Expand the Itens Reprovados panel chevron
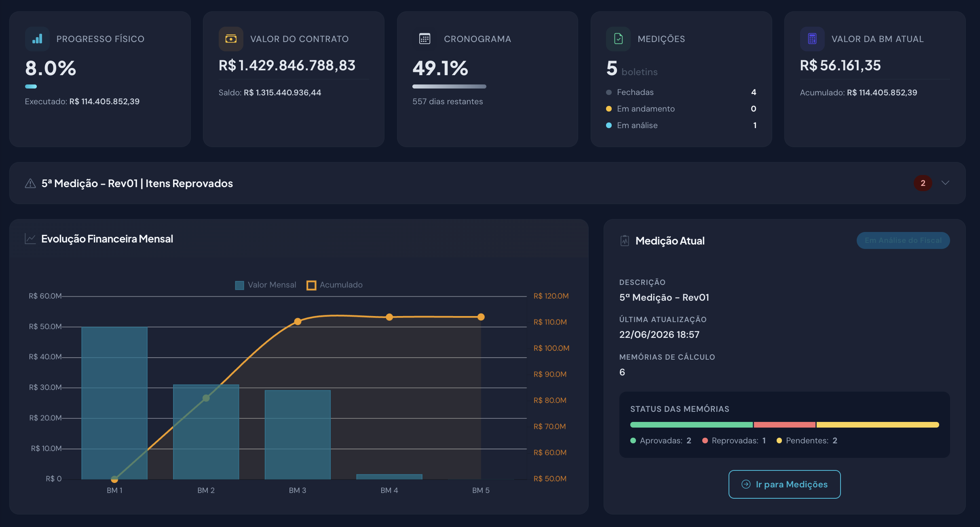Image resolution: width=980 pixels, height=527 pixels. click(x=945, y=183)
